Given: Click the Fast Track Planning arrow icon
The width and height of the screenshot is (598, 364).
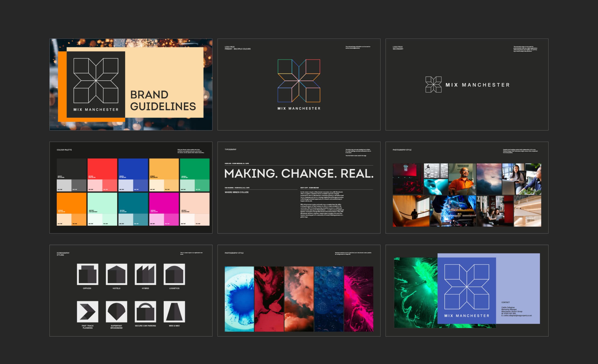Looking at the screenshot, I should pyautogui.click(x=88, y=312).
